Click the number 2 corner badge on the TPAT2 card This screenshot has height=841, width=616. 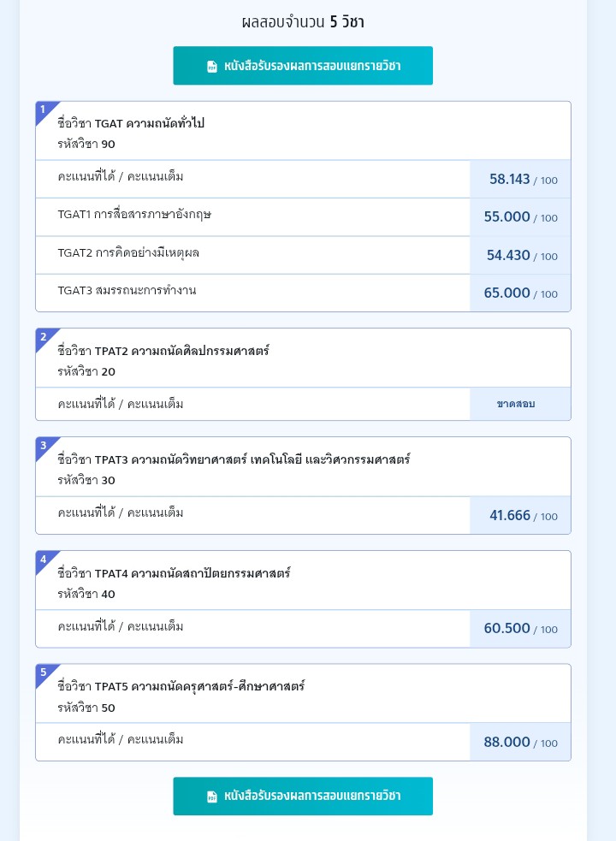tap(44, 337)
